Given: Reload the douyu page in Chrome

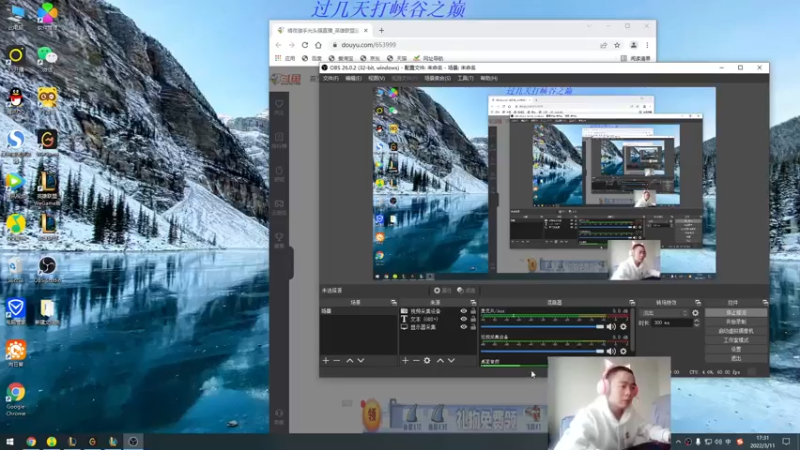Looking at the screenshot, I should (x=305, y=45).
